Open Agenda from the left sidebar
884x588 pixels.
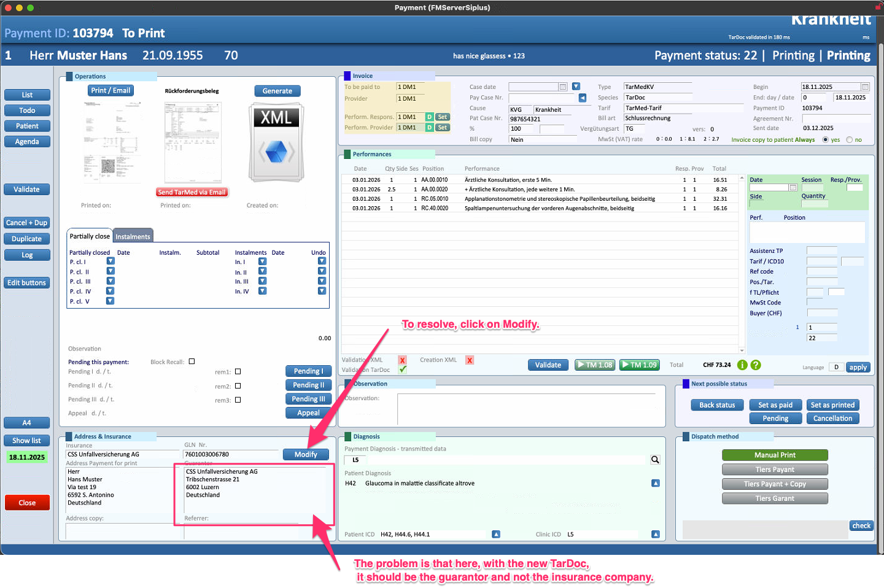[27, 141]
